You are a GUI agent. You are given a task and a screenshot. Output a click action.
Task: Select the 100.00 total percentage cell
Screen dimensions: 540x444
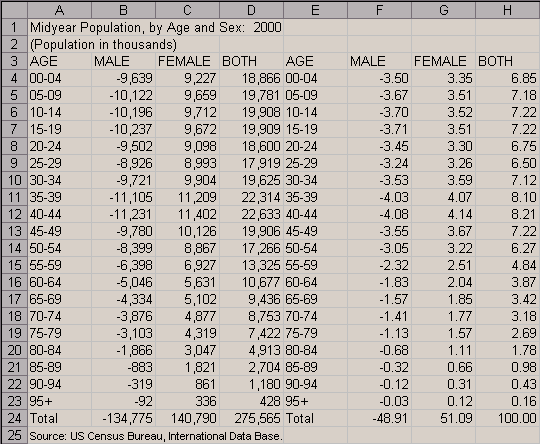tap(508, 418)
